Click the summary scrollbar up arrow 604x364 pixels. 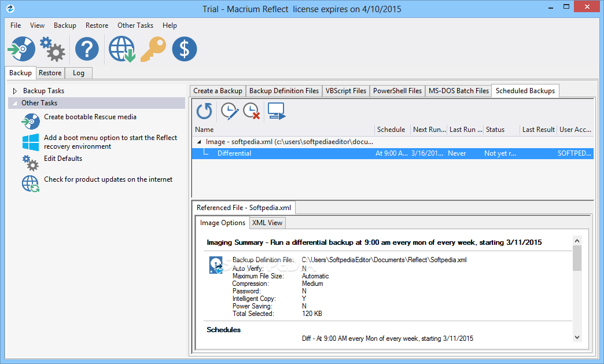pyautogui.click(x=577, y=241)
